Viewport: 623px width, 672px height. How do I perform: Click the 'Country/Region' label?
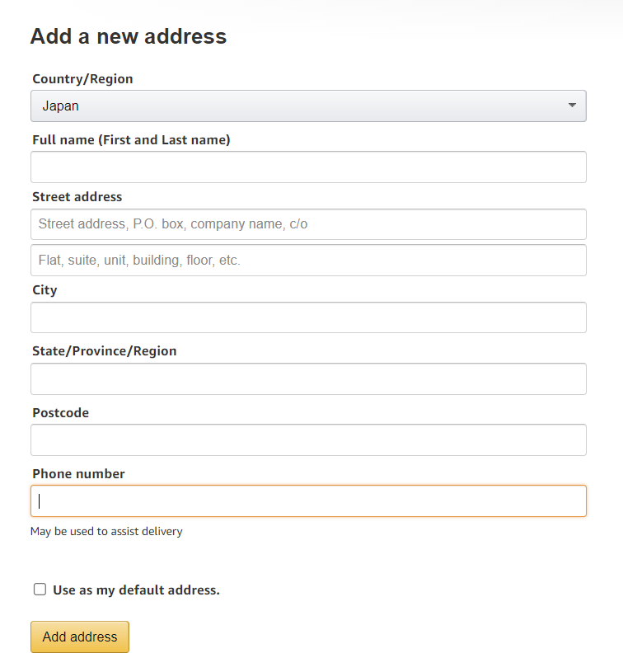click(82, 79)
